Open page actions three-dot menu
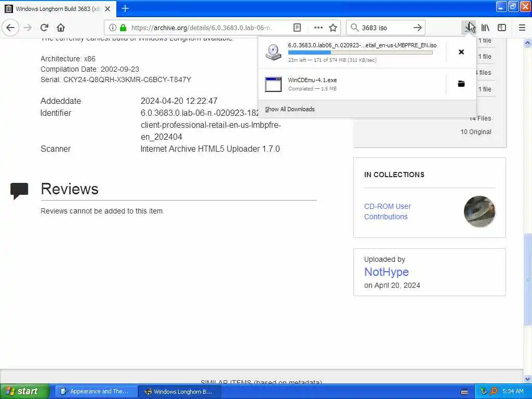 318,28
